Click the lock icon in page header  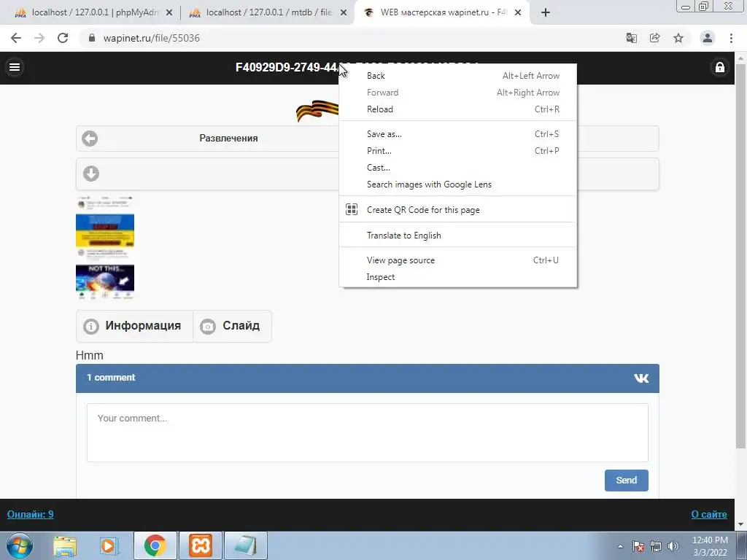pyautogui.click(x=720, y=67)
